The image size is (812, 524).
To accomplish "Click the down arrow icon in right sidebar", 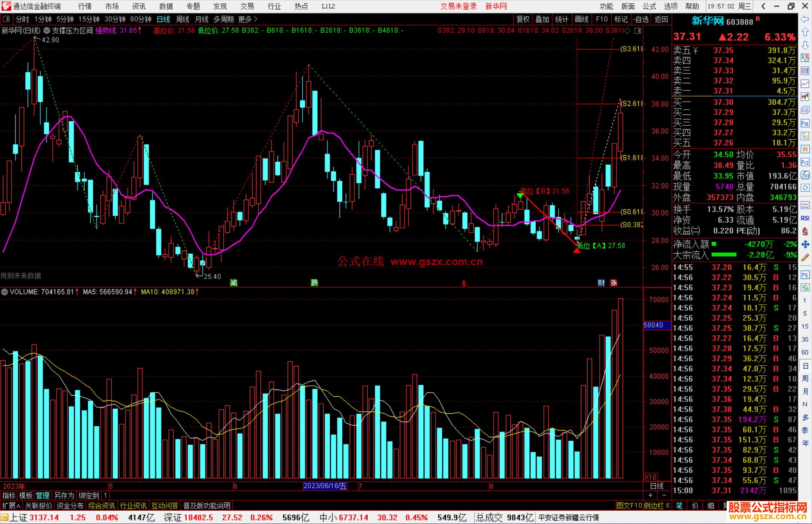I will tap(805, 45).
